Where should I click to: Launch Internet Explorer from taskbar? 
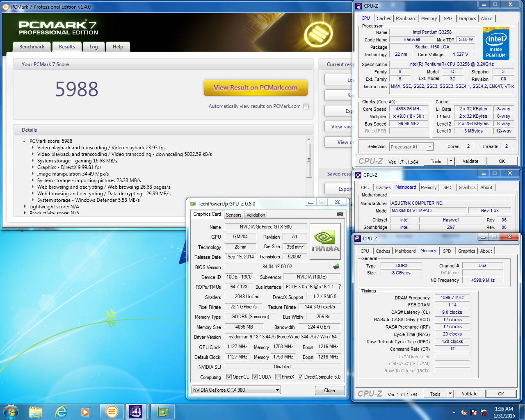tap(61, 411)
